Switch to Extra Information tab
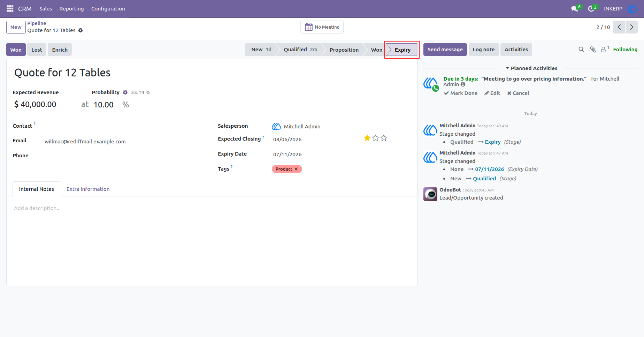 coord(88,189)
